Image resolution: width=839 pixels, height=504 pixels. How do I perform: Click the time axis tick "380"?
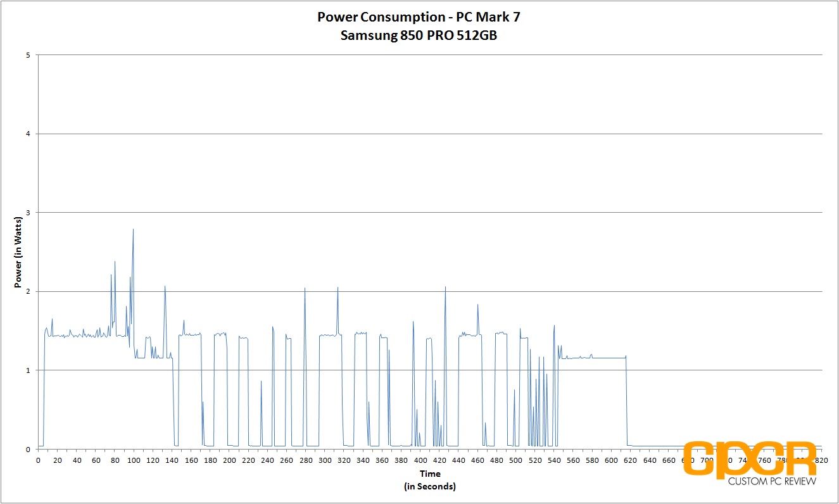tap(401, 460)
